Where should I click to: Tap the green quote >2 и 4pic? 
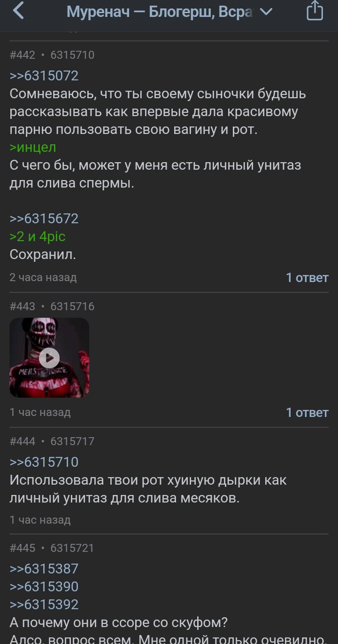click(x=38, y=237)
